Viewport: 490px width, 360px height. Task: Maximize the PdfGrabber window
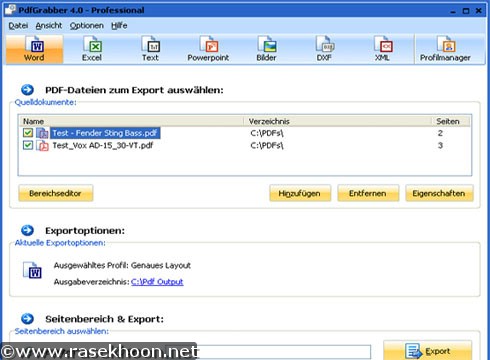(466, 11)
